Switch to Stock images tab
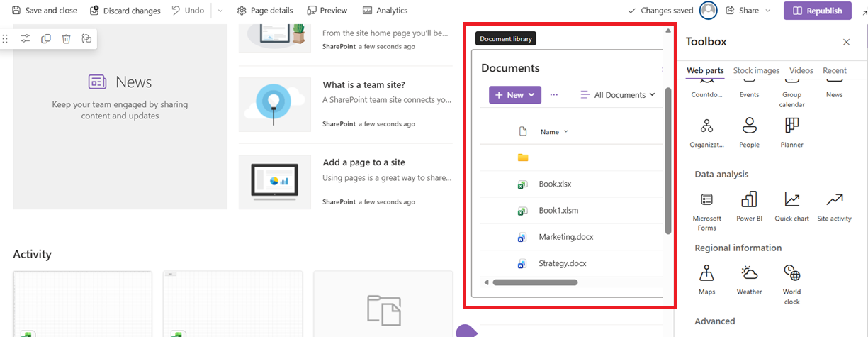This screenshot has height=337, width=868. 756,70
